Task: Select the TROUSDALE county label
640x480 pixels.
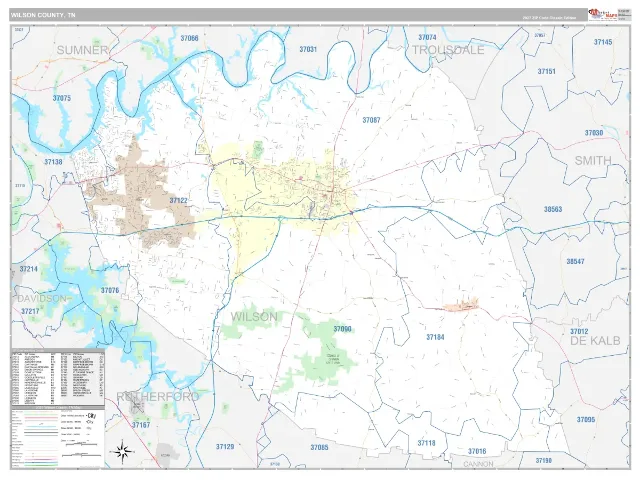Action: click(448, 50)
